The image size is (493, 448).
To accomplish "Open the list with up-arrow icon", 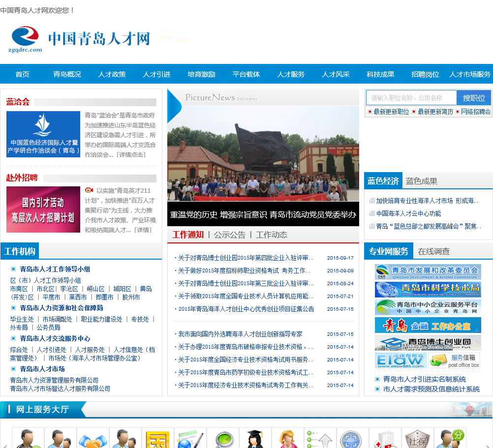I will point(320,439).
